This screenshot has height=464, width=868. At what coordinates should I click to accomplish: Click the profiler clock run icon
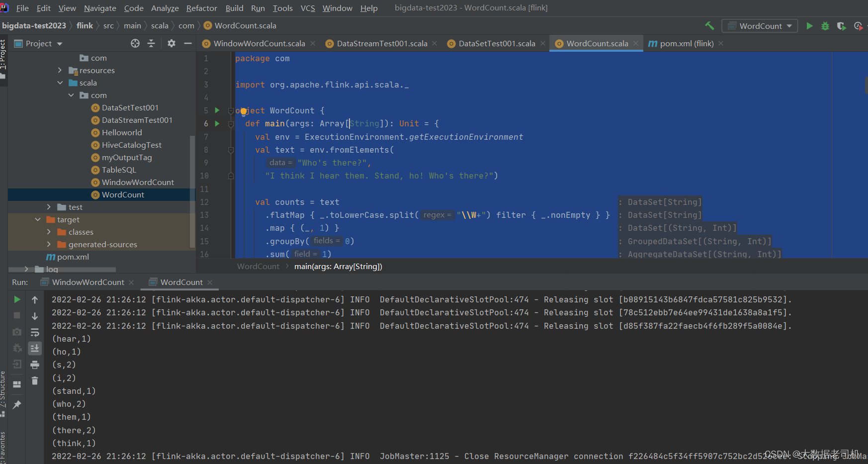point(858,26)
